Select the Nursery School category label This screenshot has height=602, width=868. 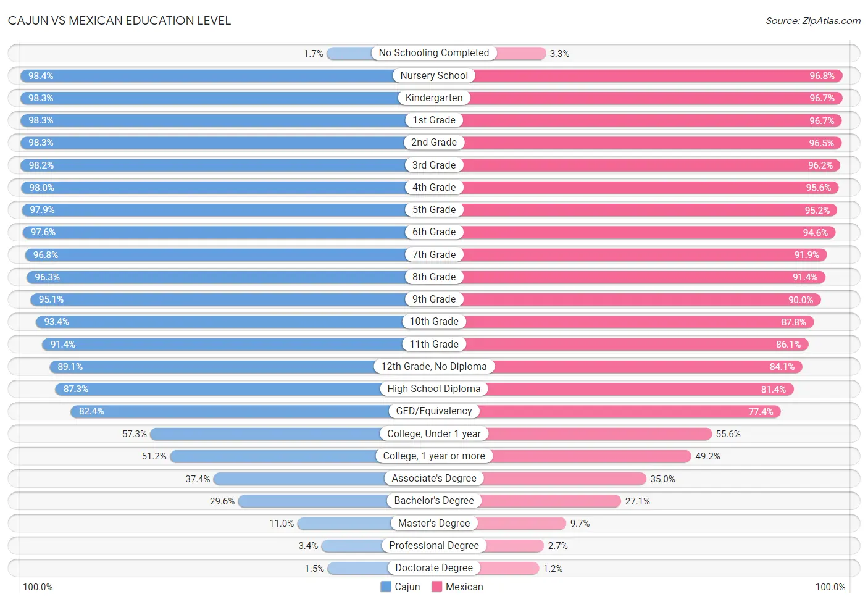click(x=434, y=75)
